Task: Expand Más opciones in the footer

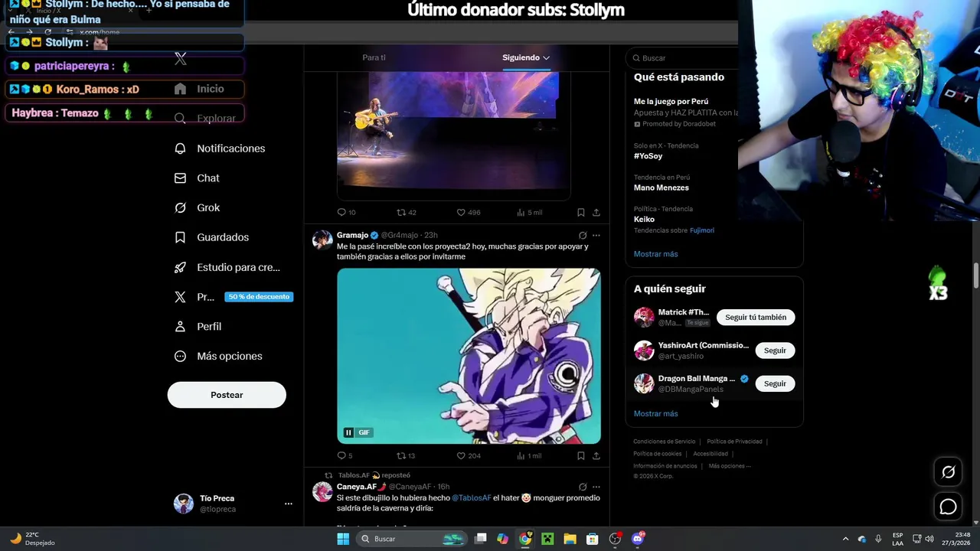Action: coord(730,466)
